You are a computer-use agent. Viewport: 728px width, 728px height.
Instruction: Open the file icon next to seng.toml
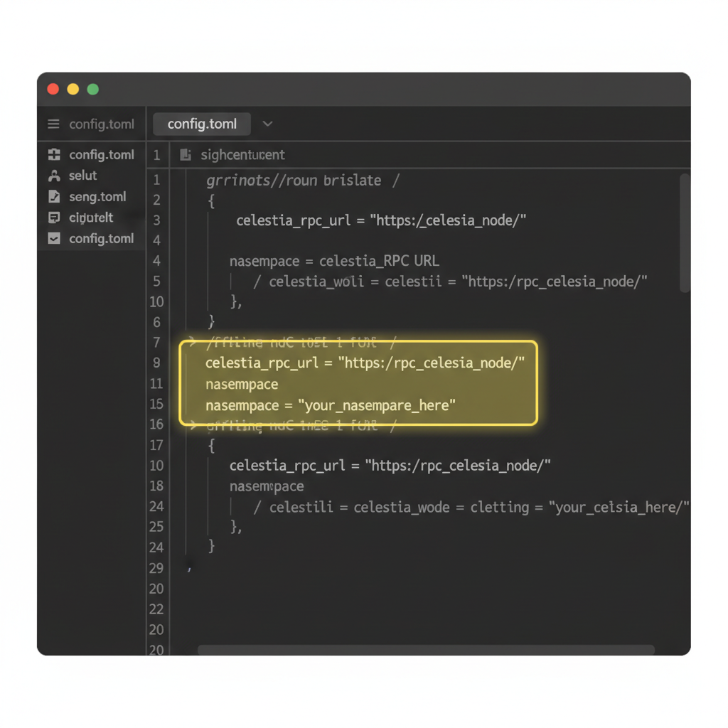click(x=54, y=197)
